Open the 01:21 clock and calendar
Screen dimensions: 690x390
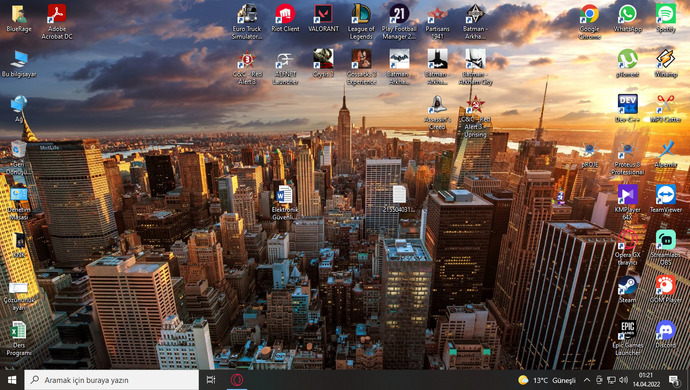646,380
